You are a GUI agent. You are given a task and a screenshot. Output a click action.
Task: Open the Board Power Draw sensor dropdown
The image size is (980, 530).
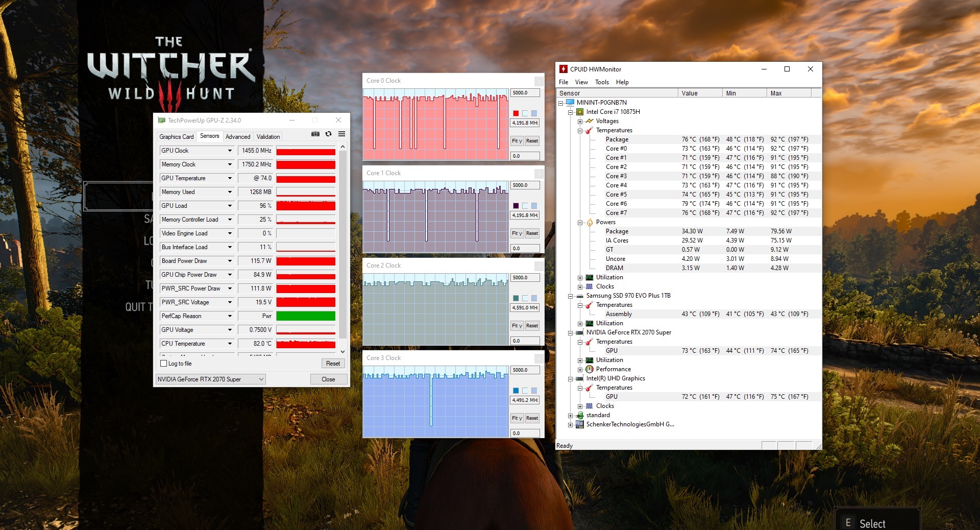pyautogui.click(x=230, y=261)
